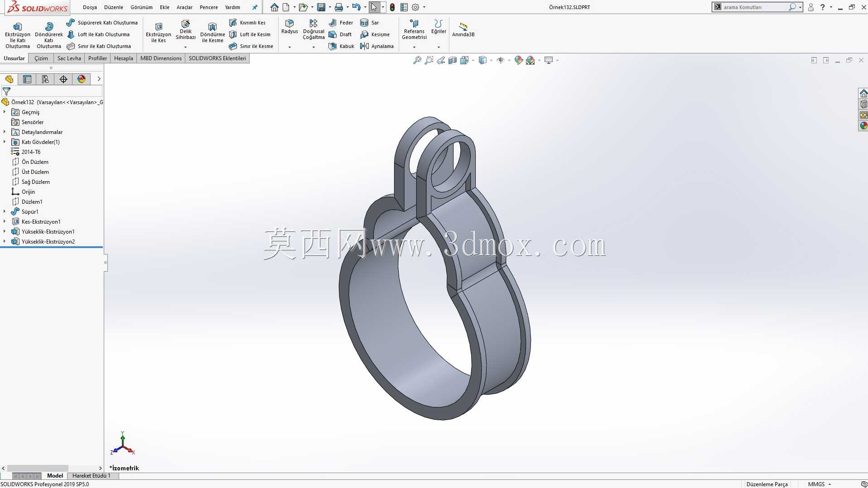Viewport: 868px width, 488px height.
Task: Switch to Çizim tab
Action: (x=41, y=58)
